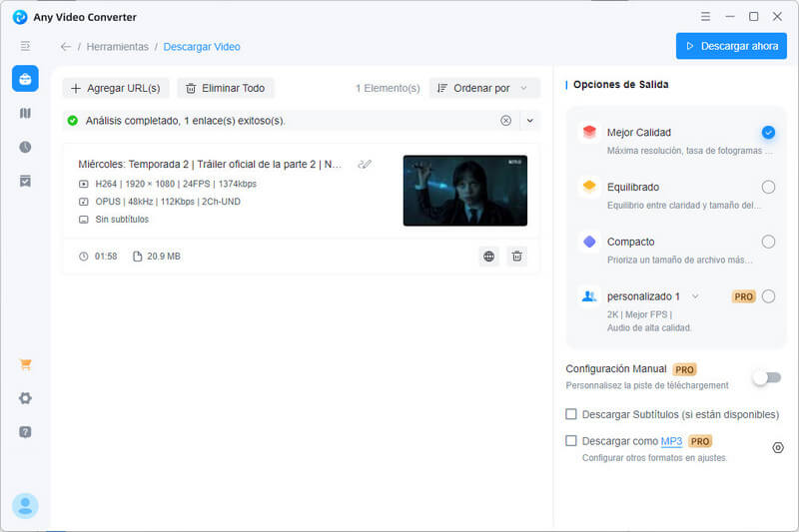Open the toolbox icon in sidebar
Image resolution: width=799 pixels, height=532 pixels.
click(25, 79)
